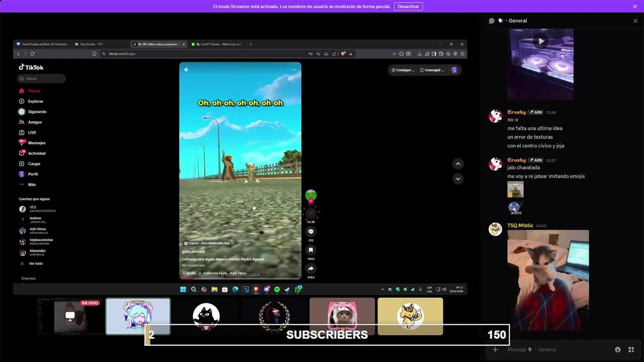
Task: Bookmark the TikTok video
Action: 311,250
